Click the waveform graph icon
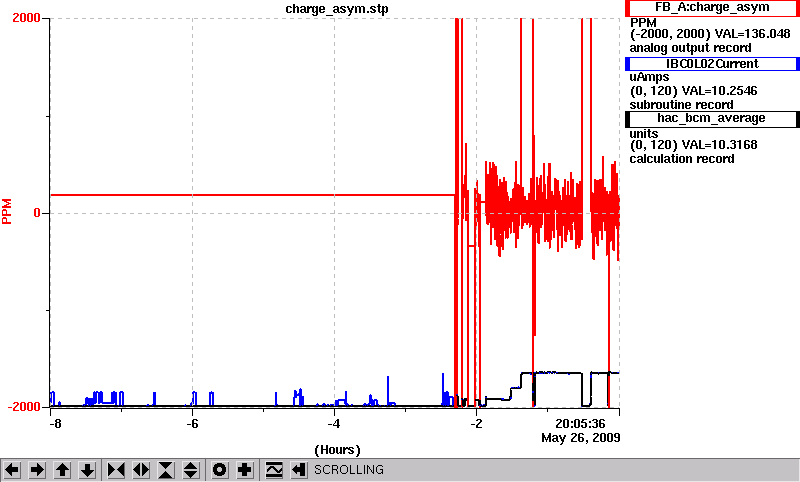This screenshot has height=482, width=800. [274, 470]
